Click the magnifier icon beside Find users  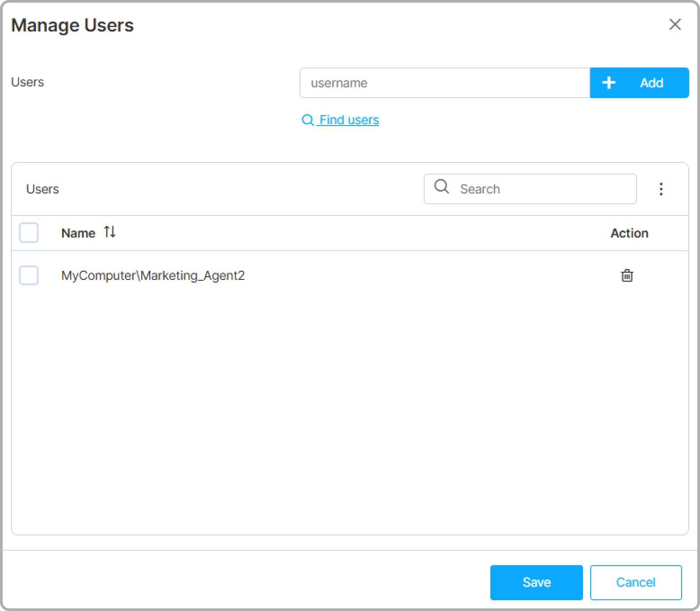308,120
